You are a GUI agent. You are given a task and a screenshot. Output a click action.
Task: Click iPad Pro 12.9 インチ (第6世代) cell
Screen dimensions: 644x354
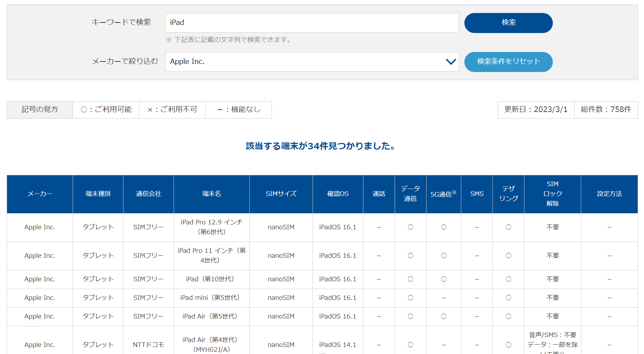coord(212,227)
